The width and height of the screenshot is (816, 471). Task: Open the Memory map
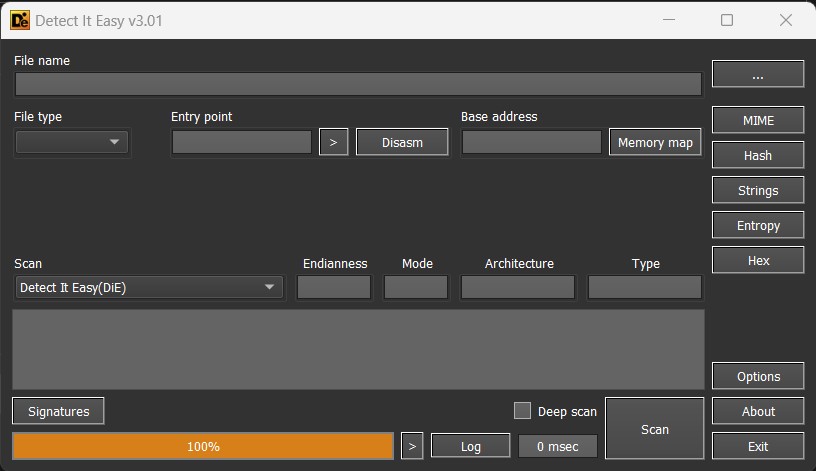pyautogui.click(x=654, y=142)
